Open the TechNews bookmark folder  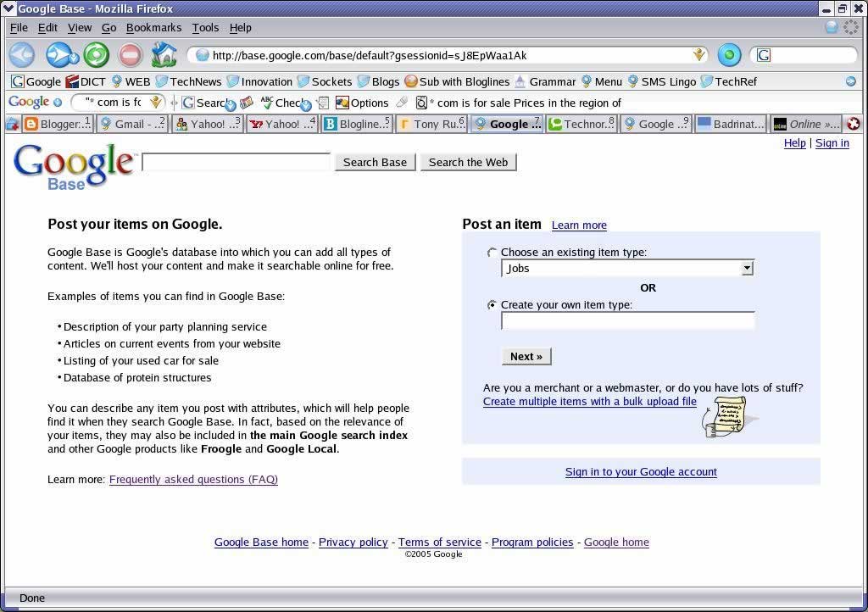point(188,81)
